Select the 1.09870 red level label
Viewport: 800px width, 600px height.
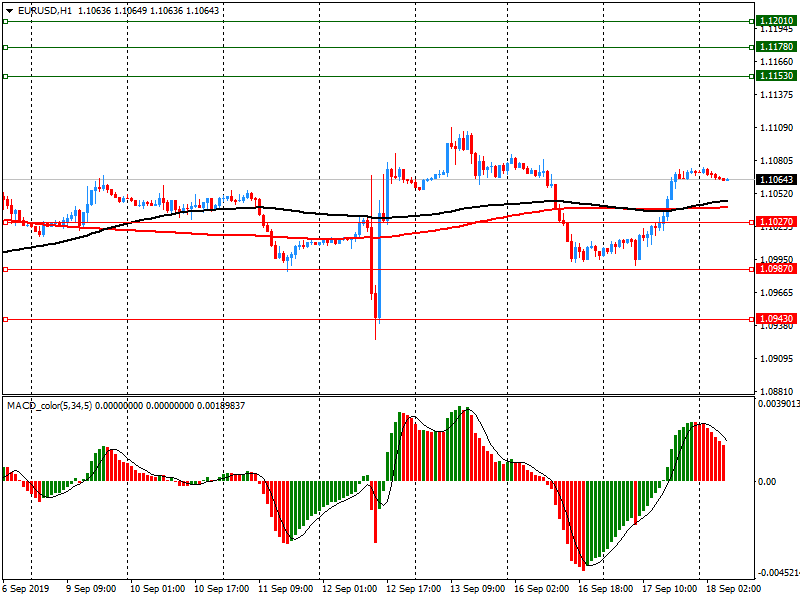pyautogui.click(x=776, y=269)
